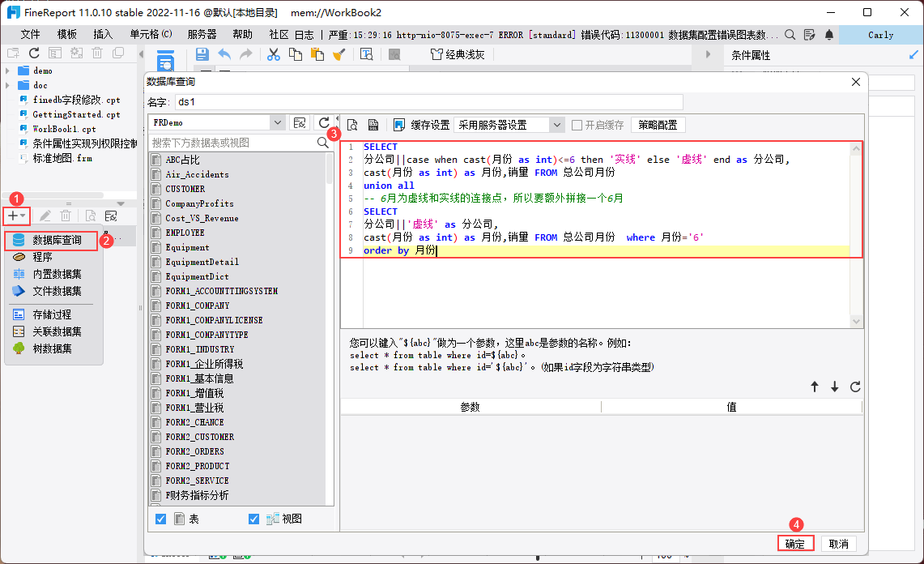Open the 模板 menu
Screen dimensions: 924x564
click(x=66, y=35)
